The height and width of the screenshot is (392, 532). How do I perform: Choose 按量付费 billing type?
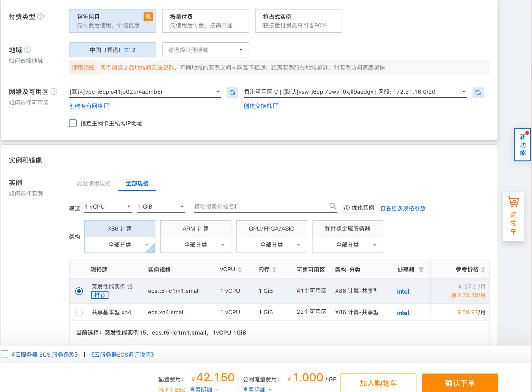205,21
